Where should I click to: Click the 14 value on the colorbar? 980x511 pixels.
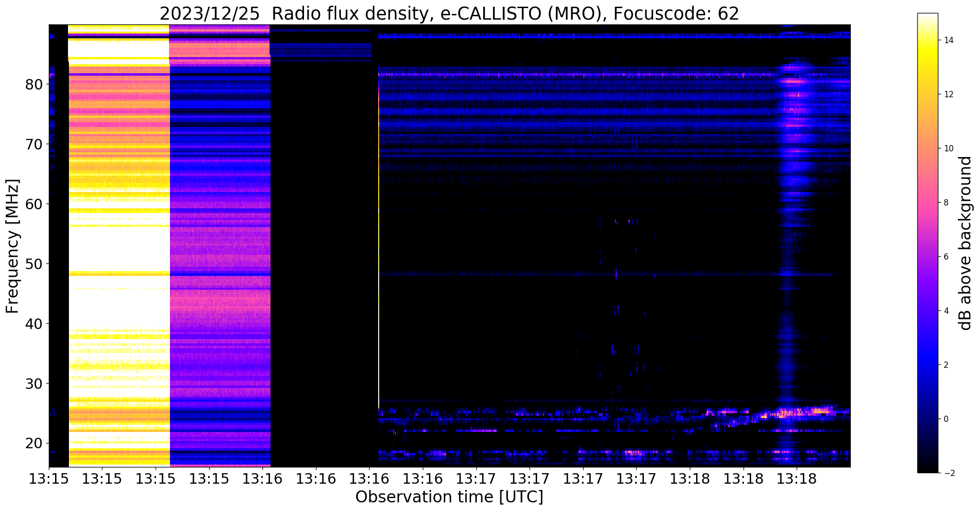[948, 40]
